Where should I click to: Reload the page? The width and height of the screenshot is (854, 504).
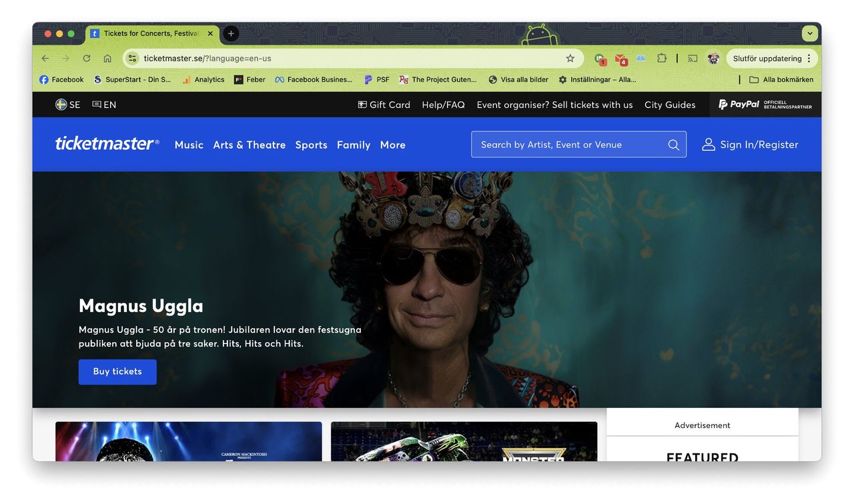(86, 58)
